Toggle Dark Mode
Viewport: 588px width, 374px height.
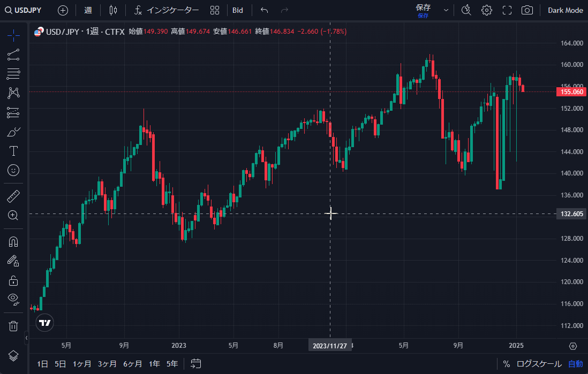coord(565,10)
